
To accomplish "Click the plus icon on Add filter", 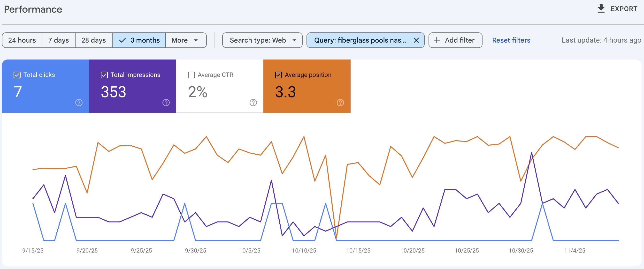I will [437, 40].
